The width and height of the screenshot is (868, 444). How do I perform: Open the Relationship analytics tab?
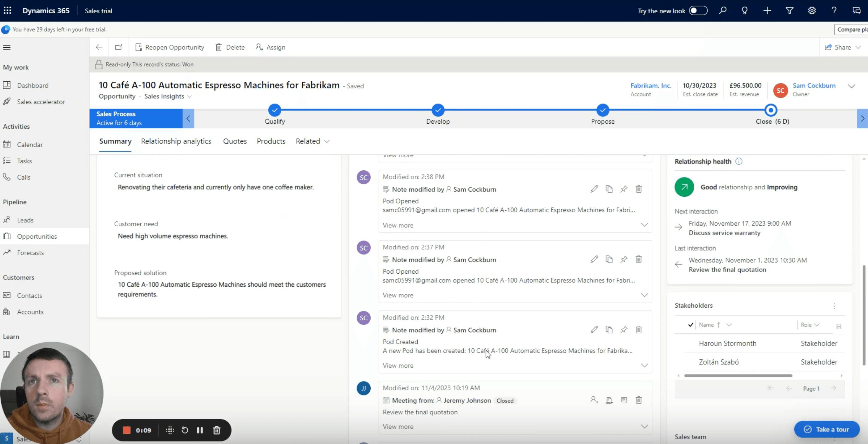tap(176, 141)
